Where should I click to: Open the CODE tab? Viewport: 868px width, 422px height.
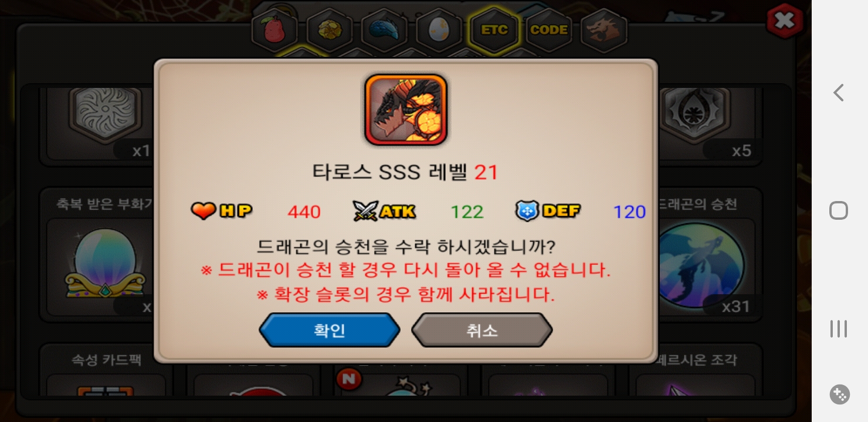[x=549, y=30]
